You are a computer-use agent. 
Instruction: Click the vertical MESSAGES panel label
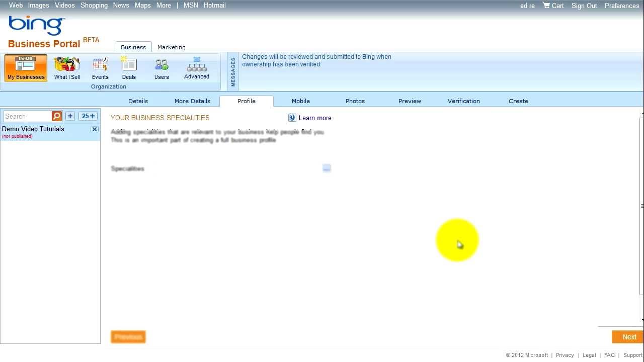[x=233, y=72]
